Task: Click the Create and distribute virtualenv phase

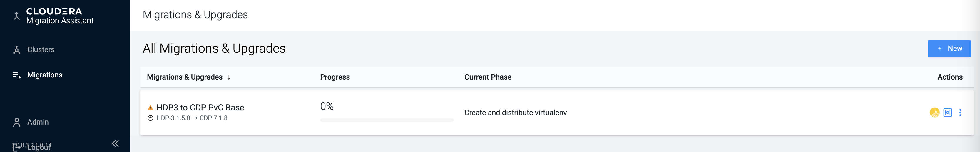Action: click(x=516, y=113)
